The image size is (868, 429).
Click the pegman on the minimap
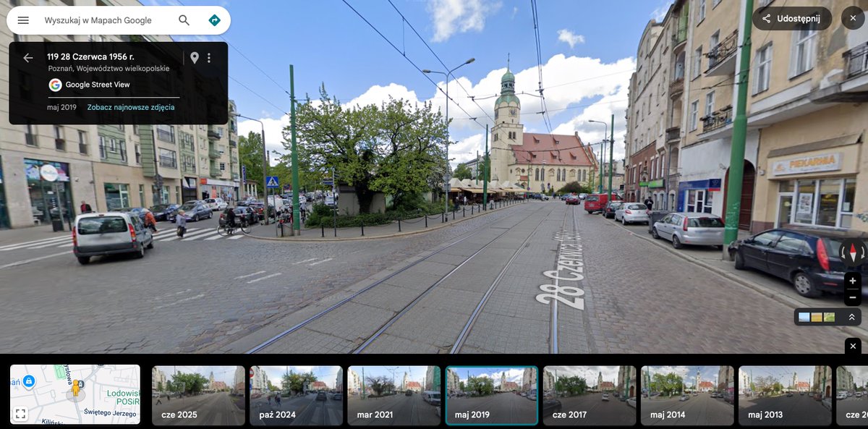coord(75,389)
